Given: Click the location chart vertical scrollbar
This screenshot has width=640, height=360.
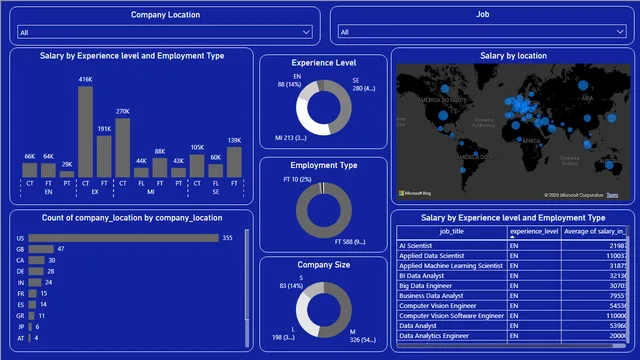Looking at the screenshot, I should click(x=247, y=288).
